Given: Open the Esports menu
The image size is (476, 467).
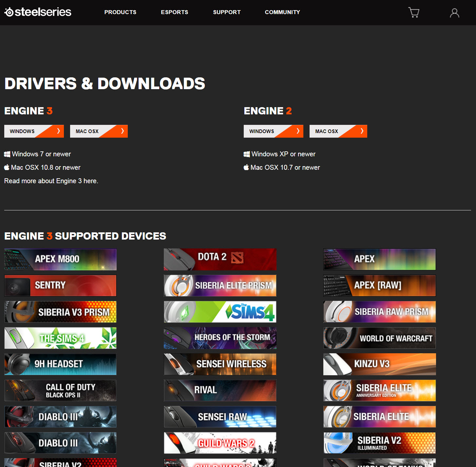Looking at the screenshot, I should [x=174, y=12].
